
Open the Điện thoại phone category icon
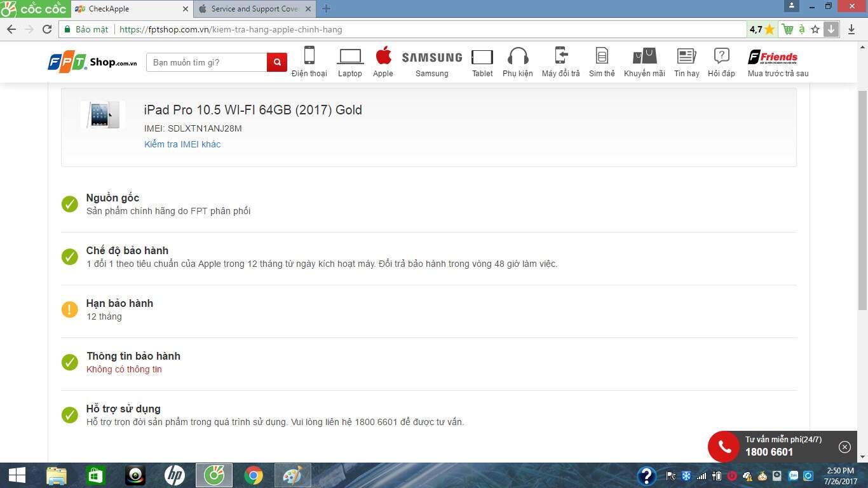(x=309, y=62)
